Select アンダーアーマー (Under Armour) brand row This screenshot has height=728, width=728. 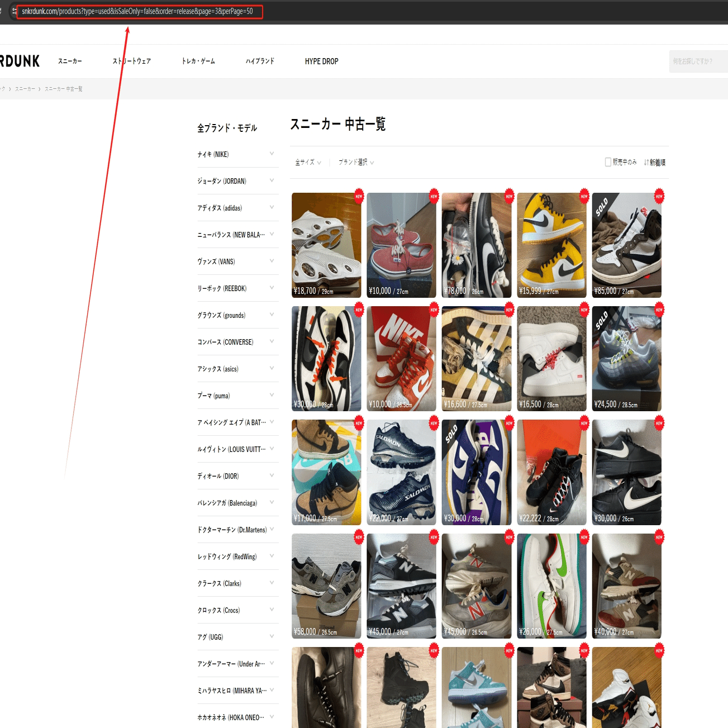(x=237, y=664)
